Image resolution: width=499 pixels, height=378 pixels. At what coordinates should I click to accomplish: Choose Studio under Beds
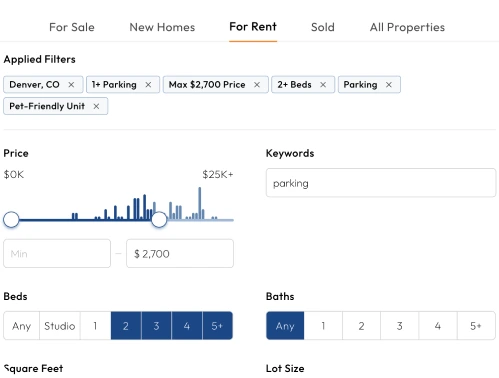tap(60, 326)
